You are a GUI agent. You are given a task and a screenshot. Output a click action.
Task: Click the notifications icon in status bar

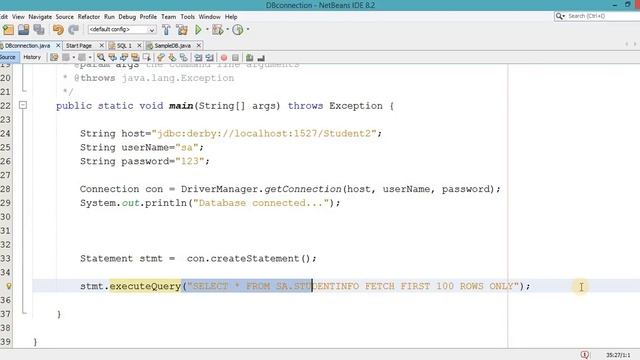(x=584, y=355)
